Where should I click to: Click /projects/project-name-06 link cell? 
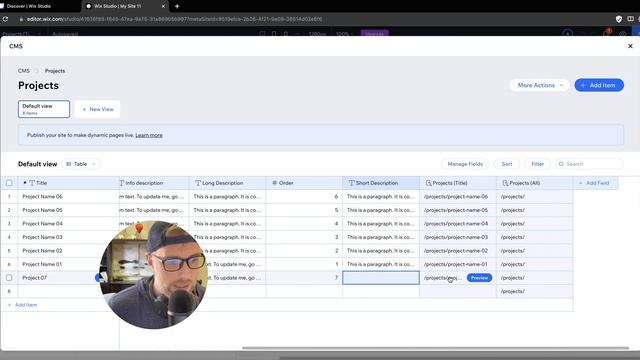click(x=458, y=196)
